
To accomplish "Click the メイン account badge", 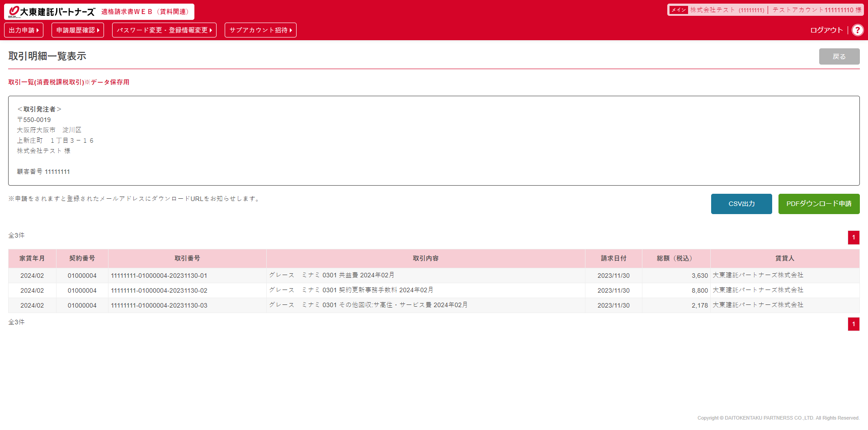I will pos(678,10).
